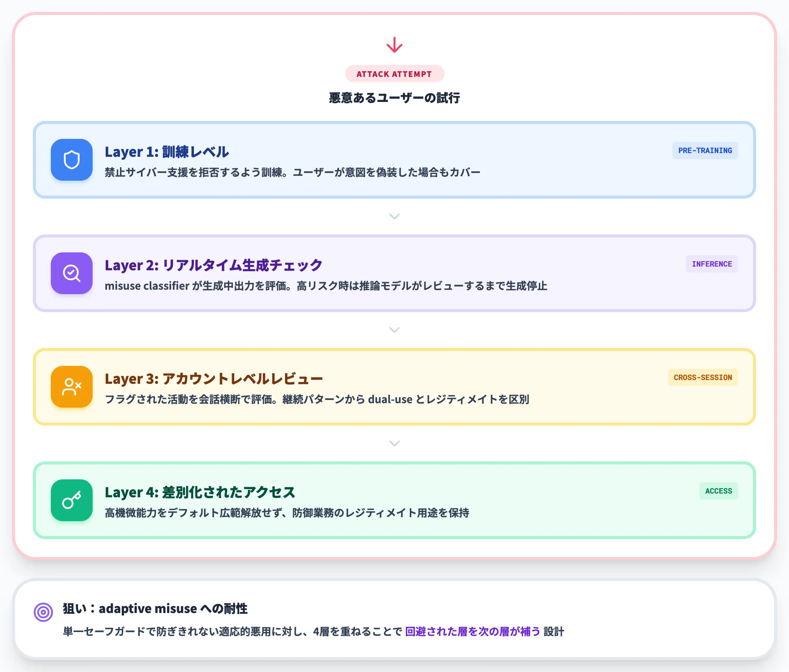Viewport: 789px width, 672px height.
Task: Click the PRE-TRAINING tag
Action: (x=705, y=151)
